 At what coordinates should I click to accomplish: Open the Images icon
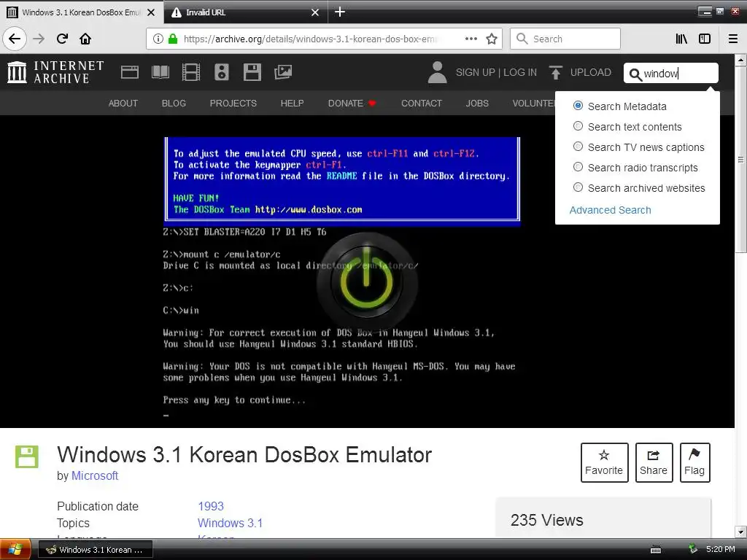point(283,72)
